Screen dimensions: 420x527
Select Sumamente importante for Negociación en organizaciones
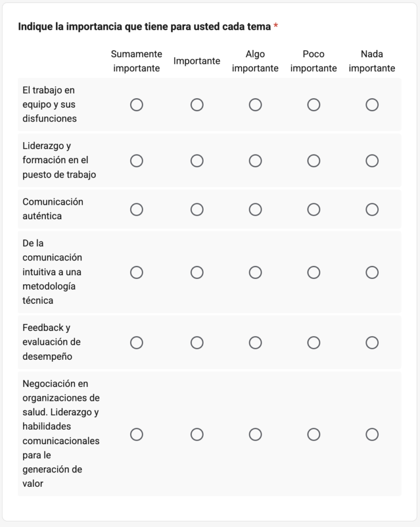coord(137,434)
